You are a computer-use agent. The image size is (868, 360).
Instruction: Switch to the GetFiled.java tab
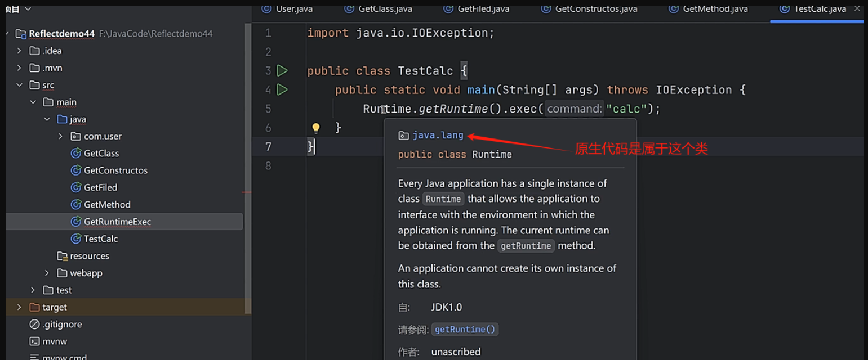[x=477, y=9]
